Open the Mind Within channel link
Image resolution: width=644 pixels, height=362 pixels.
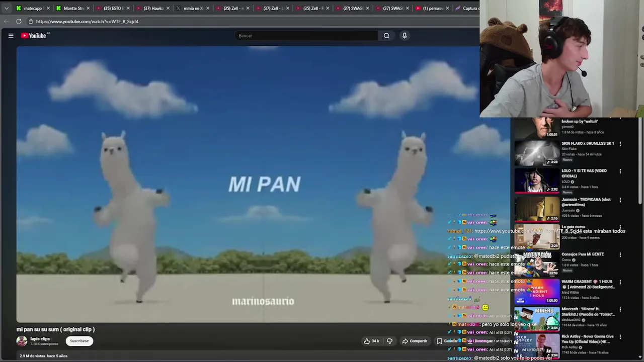click(571, 292)
